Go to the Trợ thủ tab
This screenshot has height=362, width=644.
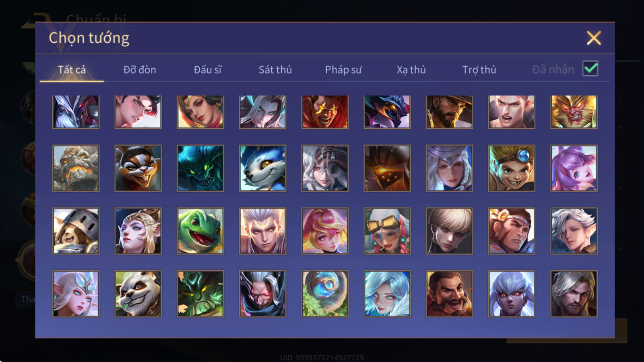[x=479, y=70]
